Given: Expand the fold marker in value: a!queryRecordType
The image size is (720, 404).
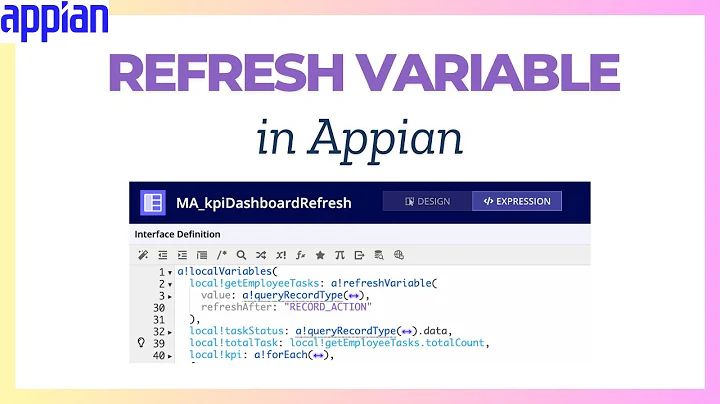Looking at the screenshot, I should tap(354, 296).
